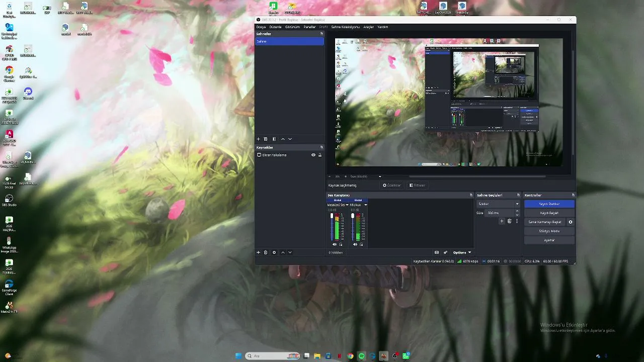Remove the scene transition with the trash icon

tap(509, 221)
